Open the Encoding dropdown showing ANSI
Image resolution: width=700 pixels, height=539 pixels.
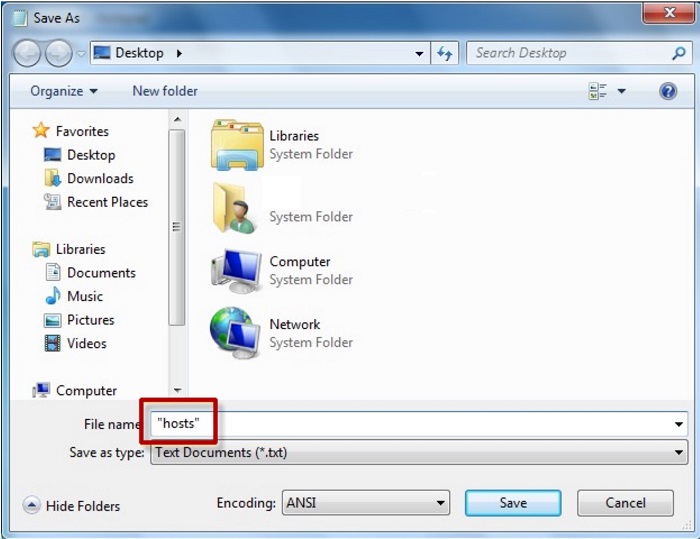pos(366,503)
